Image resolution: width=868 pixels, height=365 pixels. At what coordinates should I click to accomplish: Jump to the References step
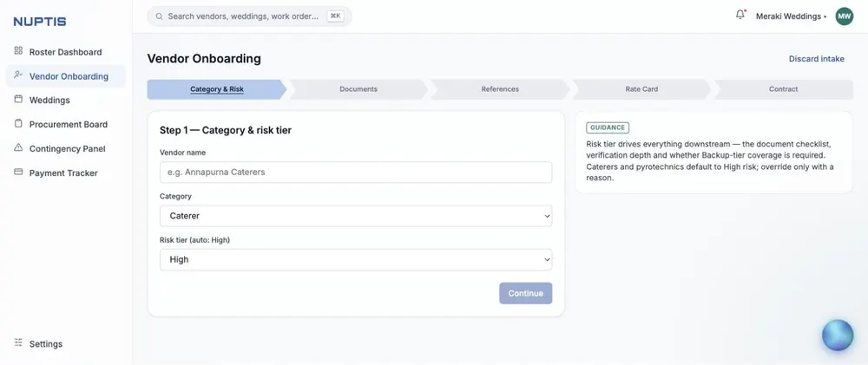point(500,89)
